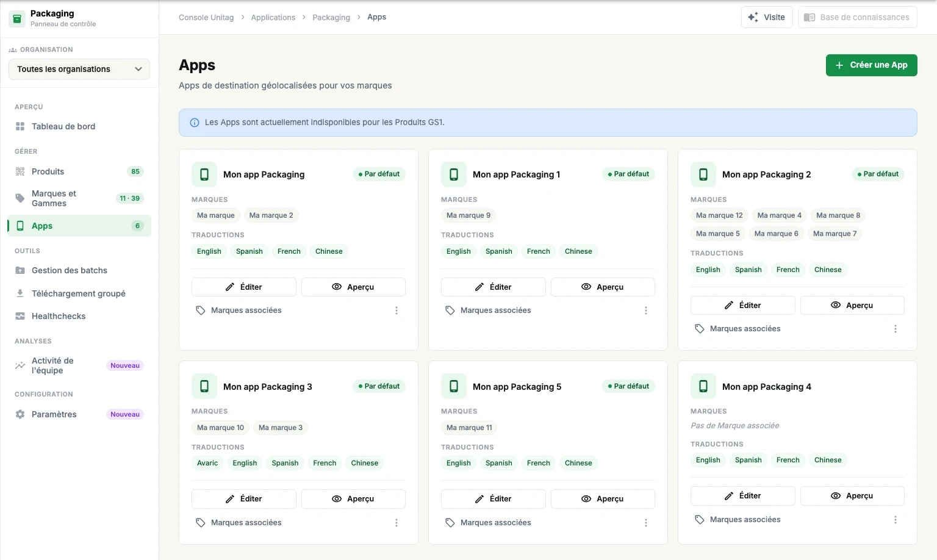This screenshot has height=560, width=937.
Task: Click the phone icon of Mon app Packaging 4
Action: pos(703,386)
